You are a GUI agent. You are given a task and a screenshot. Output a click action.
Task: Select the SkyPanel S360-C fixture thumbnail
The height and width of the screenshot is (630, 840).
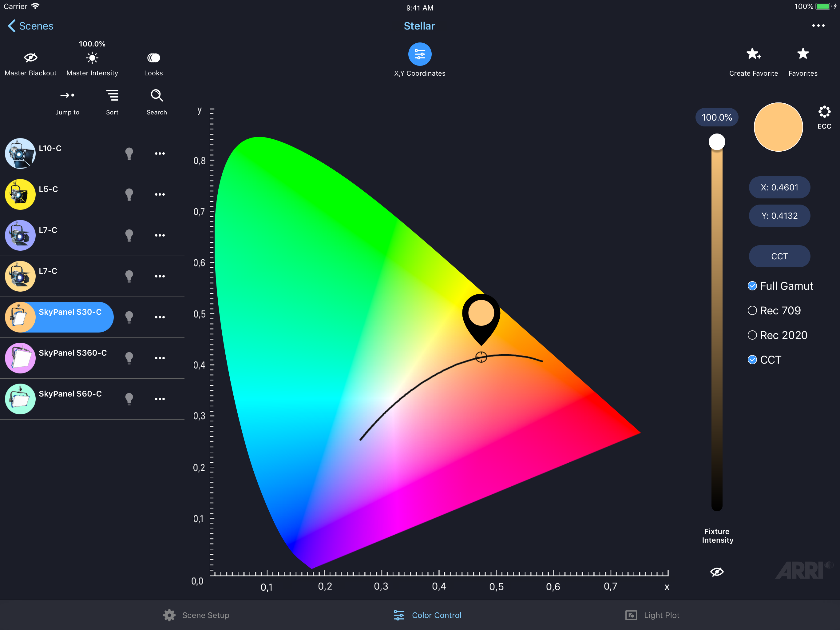(20, 358)
